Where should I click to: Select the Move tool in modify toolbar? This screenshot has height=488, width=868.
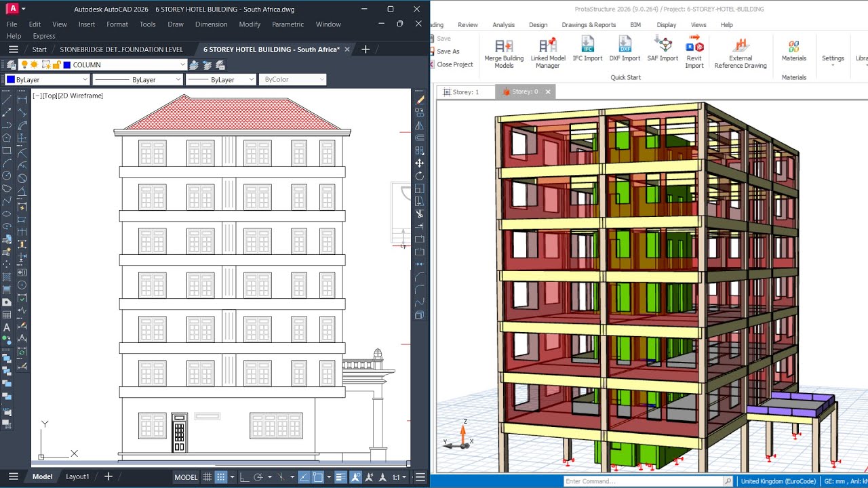[x=420, y=163]
